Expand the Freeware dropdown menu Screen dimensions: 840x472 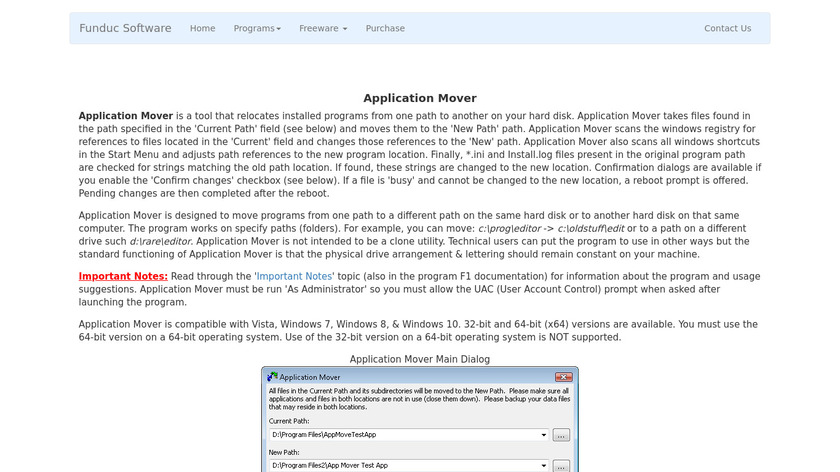(323, 28)
